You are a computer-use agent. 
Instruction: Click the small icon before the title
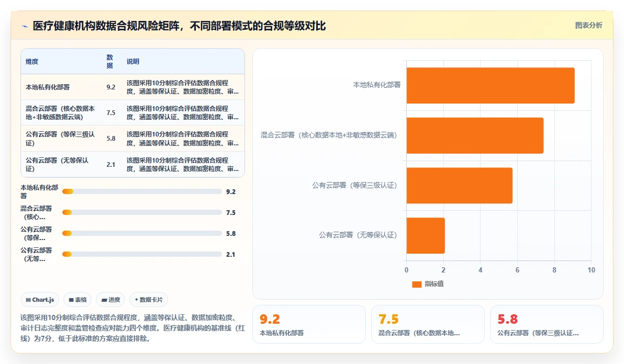pos(25,26)
